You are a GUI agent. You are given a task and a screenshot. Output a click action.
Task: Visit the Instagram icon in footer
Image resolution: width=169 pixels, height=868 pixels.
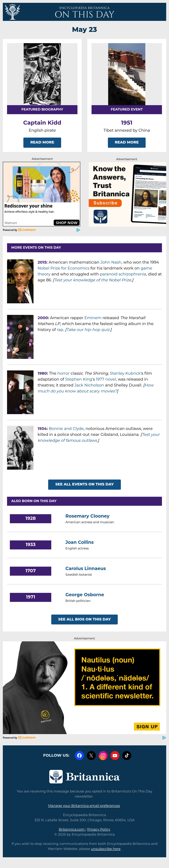pyautogui.click(x=103, y=755)
